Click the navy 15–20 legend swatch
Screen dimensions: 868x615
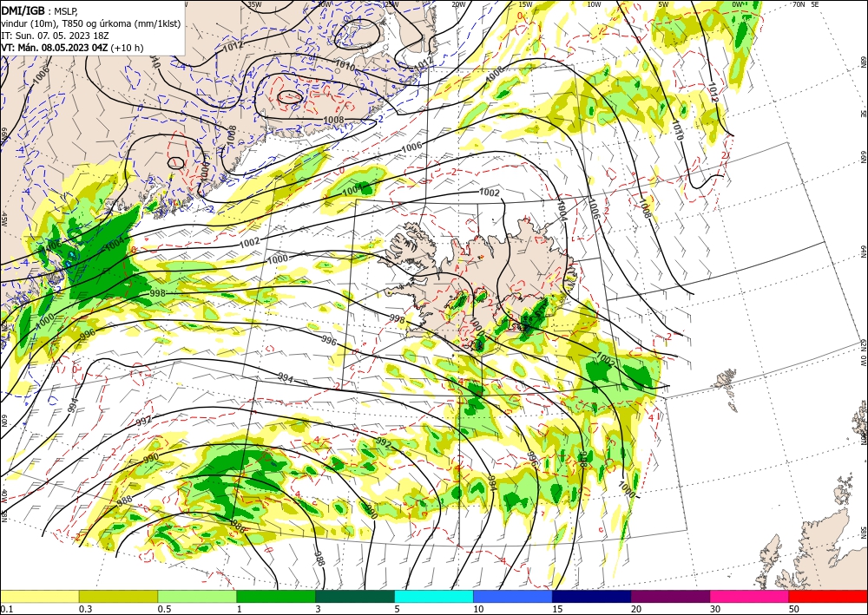592,596
